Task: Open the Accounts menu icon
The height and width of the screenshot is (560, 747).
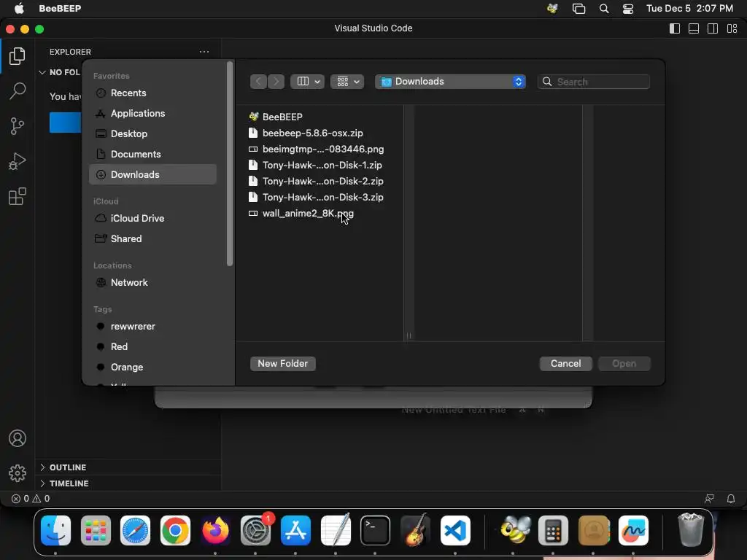Action: coord(18,438)
